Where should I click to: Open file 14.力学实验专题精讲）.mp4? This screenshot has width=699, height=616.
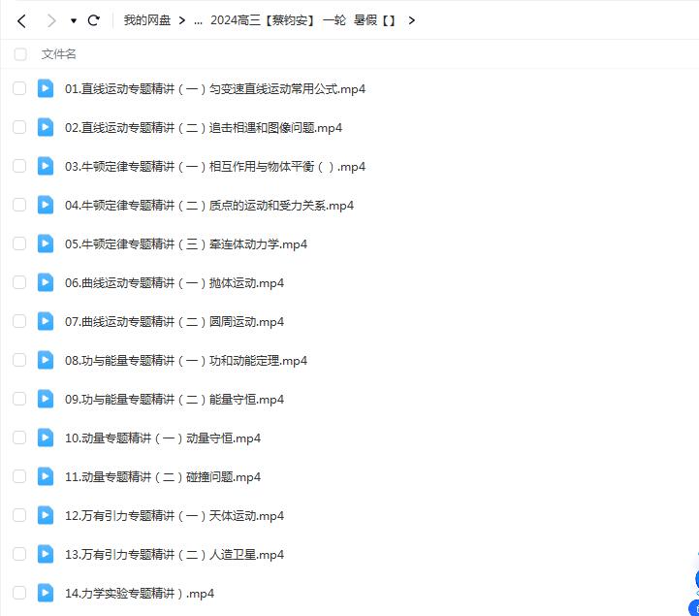140,593
